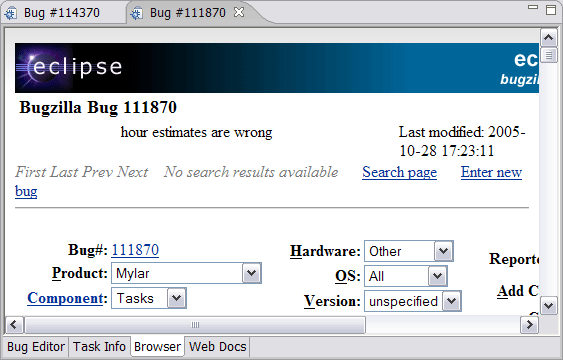Click the 'Product:' field label
Screen dimensions: 563x360
click(x=80, y=273)
